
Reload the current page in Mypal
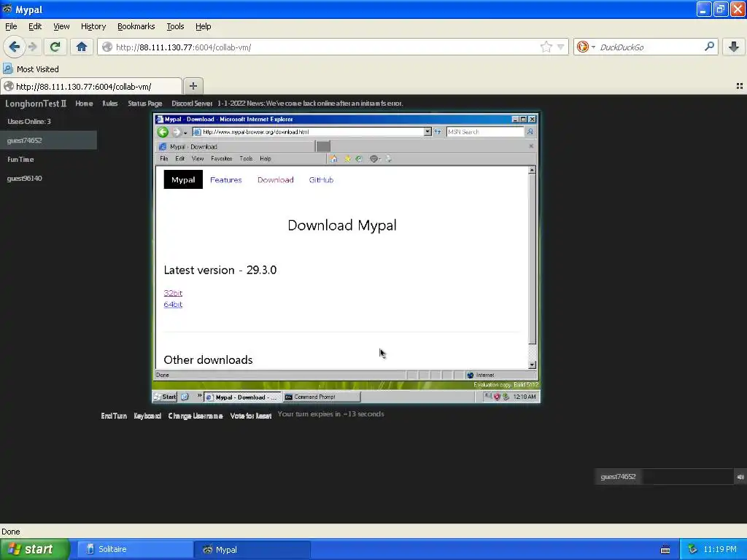pos(55,47)
